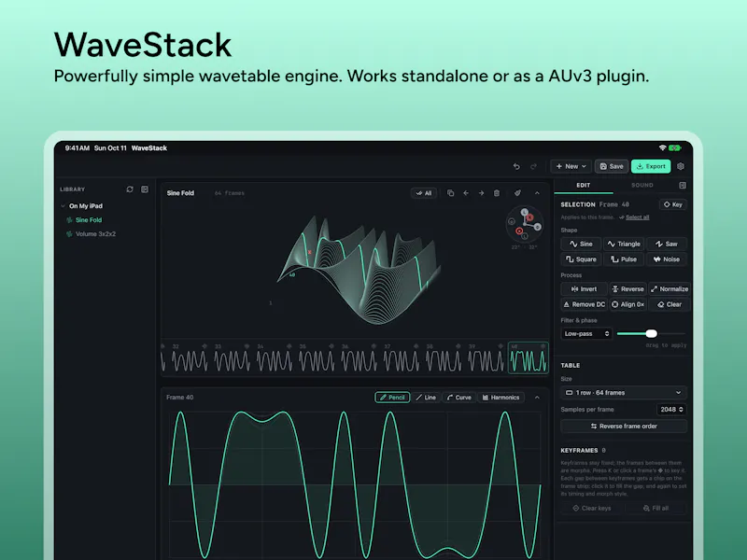This screenshot has width=747, height=560.
Task: Click the battery status icon
Action: [x=674, y=148]
